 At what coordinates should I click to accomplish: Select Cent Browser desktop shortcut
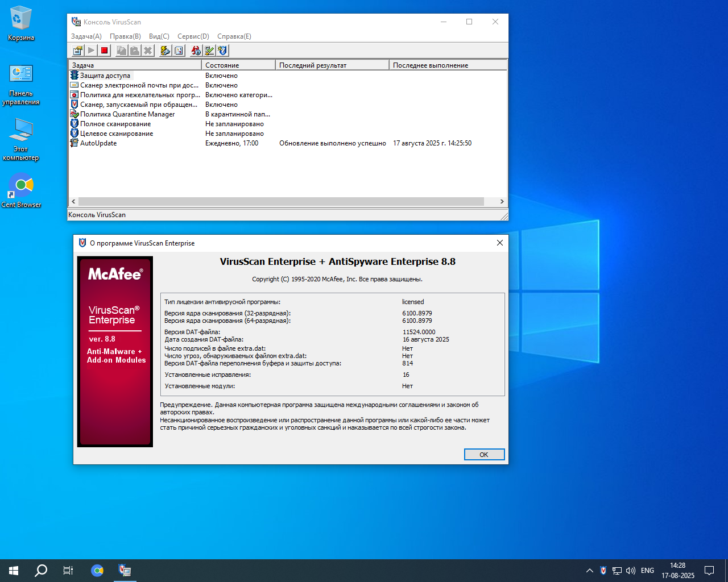(21, 190)
